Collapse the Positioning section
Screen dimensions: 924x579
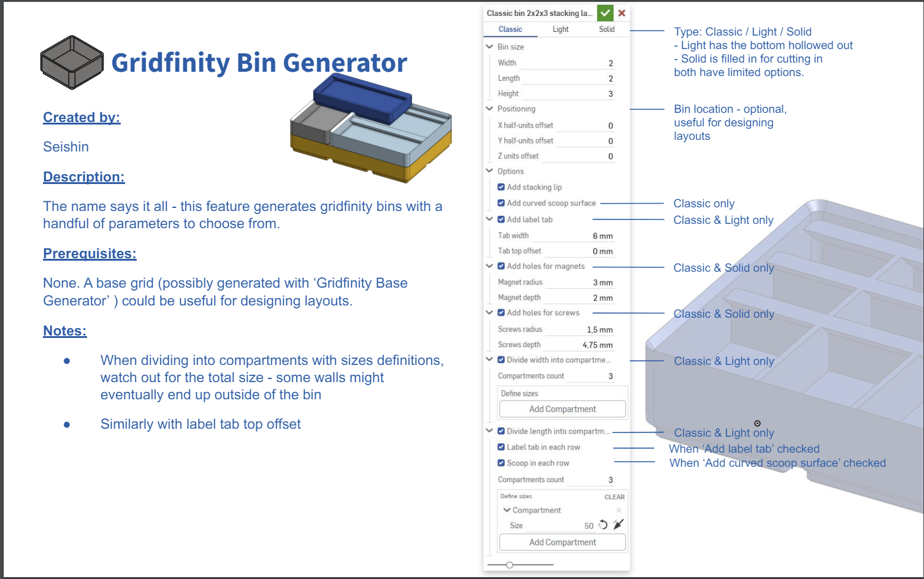(x=489, y=109)
